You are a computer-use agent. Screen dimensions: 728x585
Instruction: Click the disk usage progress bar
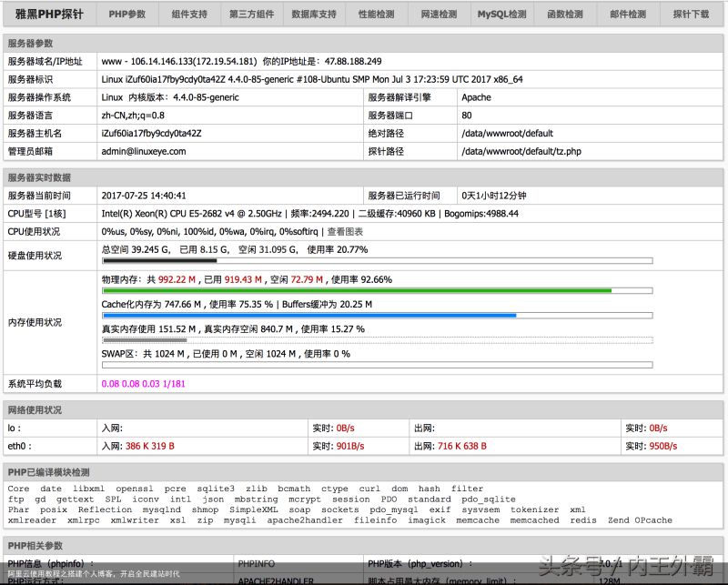pos(378,261)
